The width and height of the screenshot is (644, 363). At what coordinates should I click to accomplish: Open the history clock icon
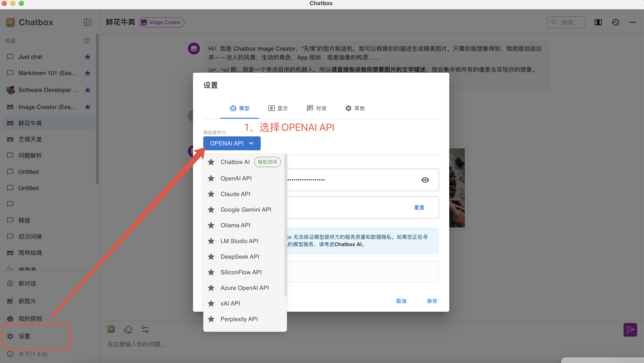(x=616, y=22)
